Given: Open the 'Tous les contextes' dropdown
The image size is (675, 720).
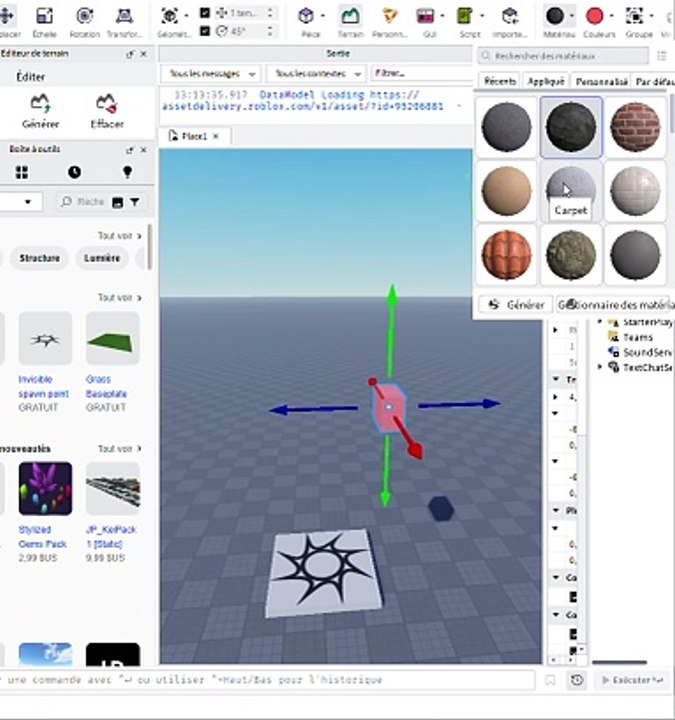Looking at the screenshot, I should pyautogui.click(x=317, y=73).
